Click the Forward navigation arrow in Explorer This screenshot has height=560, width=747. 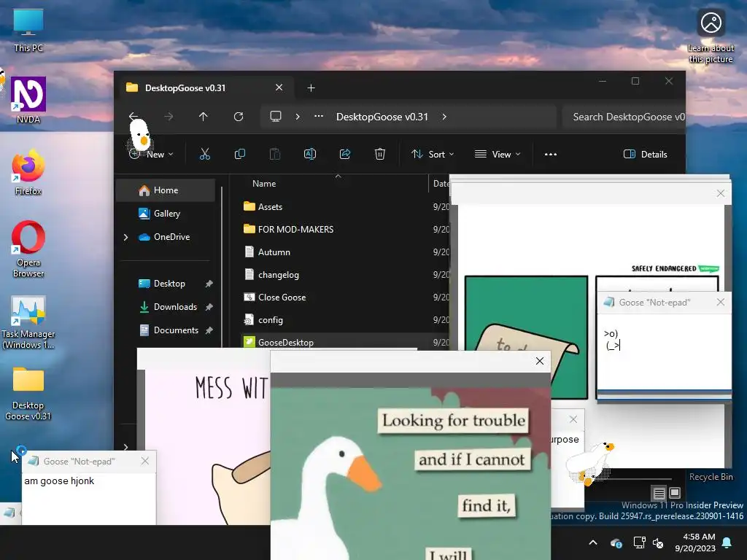(169, 116)
